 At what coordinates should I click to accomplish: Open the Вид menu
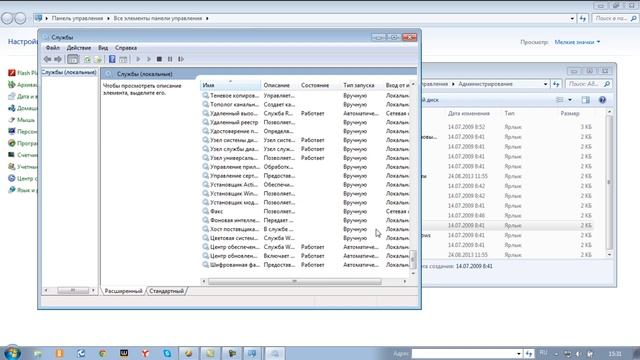point(103,48)
